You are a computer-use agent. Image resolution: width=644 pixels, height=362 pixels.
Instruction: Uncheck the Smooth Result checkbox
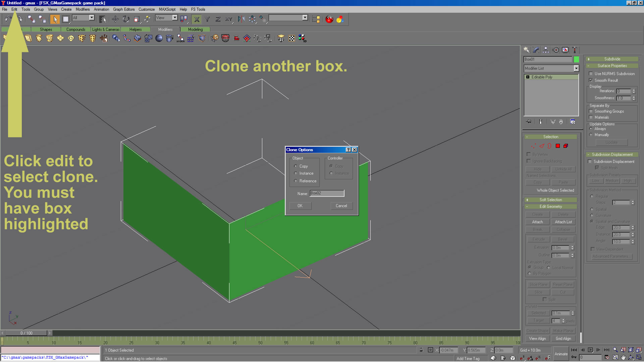coord(591,80)
